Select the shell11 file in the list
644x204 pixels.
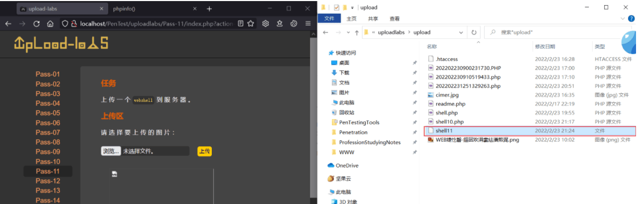pyautogui.click(x=529, y=130)
